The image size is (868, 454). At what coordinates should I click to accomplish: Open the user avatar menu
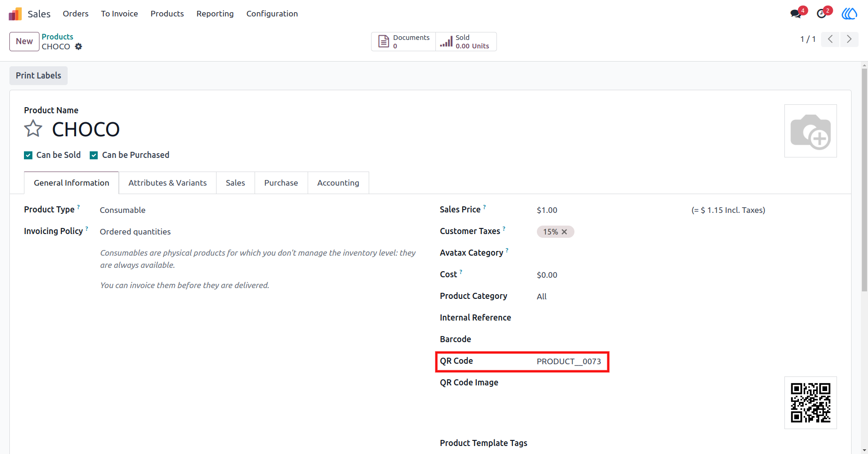[849, 13]
